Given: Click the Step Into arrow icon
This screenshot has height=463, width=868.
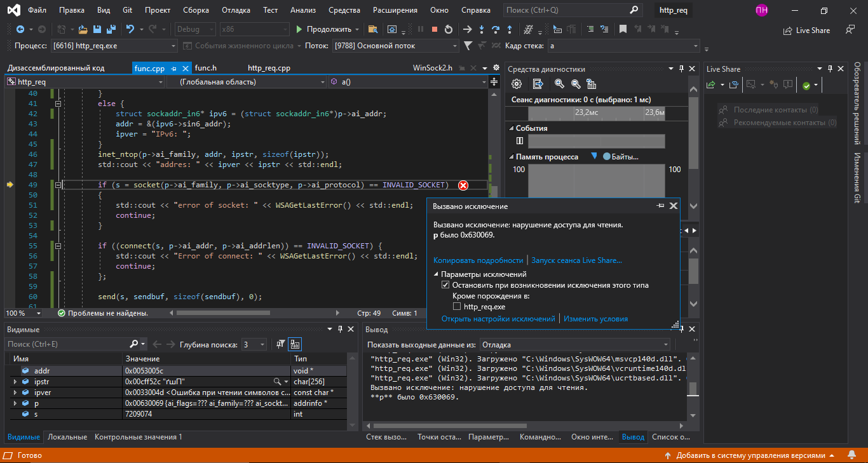Looking at the screenshot, I should (482, 29).
